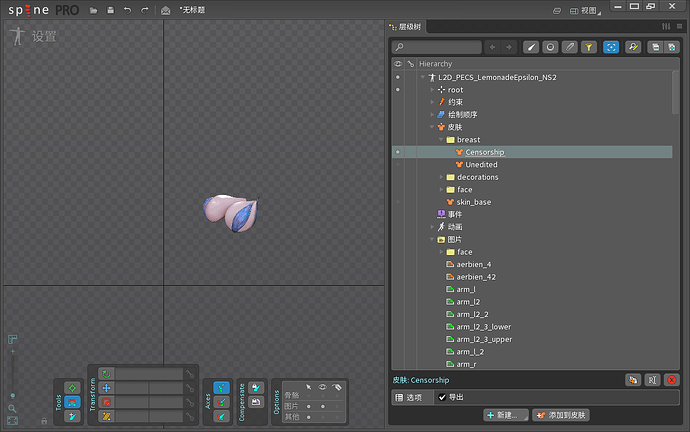Expand the root bone node
This screenshot has height=432, width=690.
432,90
